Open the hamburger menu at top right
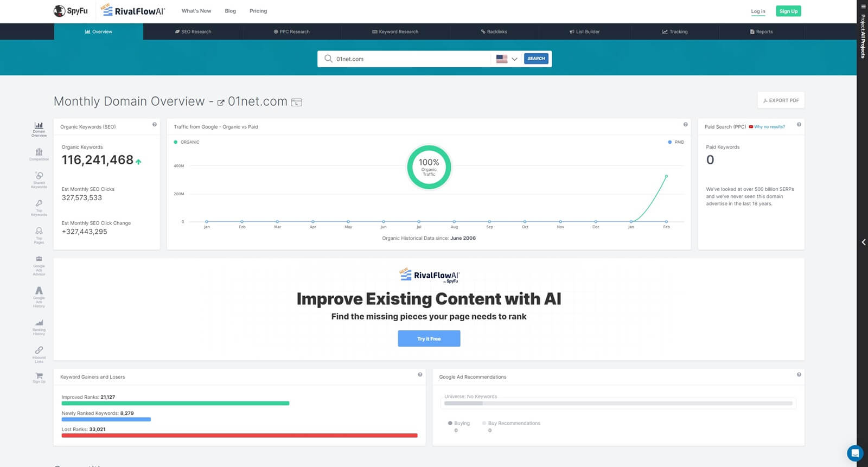 (x=863, y=7)
